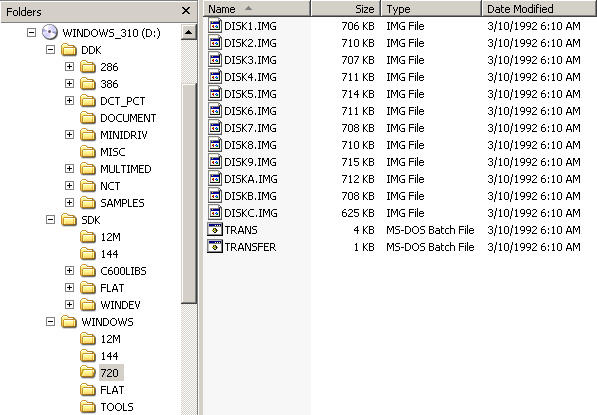Click the TRANSFER batch file icon

coord(215,247)
